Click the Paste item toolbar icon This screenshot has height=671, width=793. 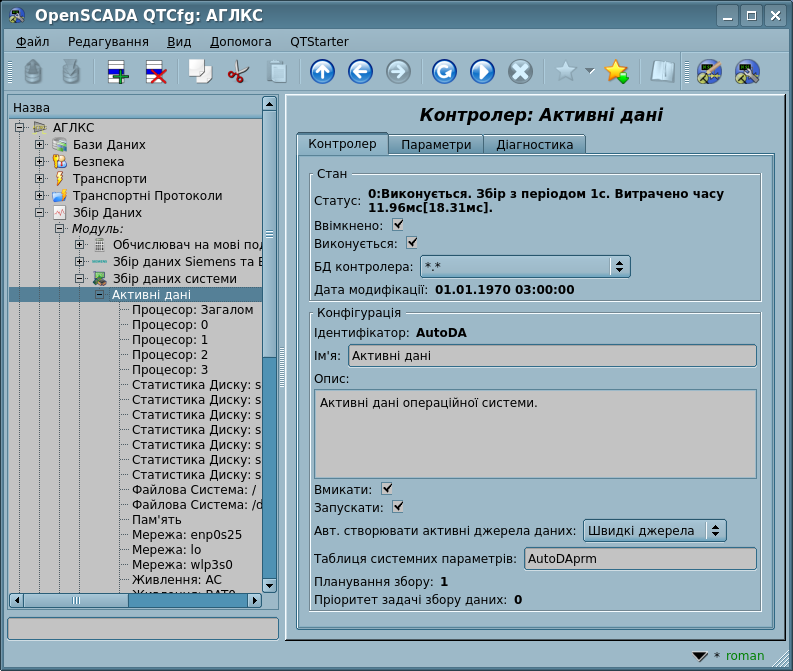(x=277, y=71)
